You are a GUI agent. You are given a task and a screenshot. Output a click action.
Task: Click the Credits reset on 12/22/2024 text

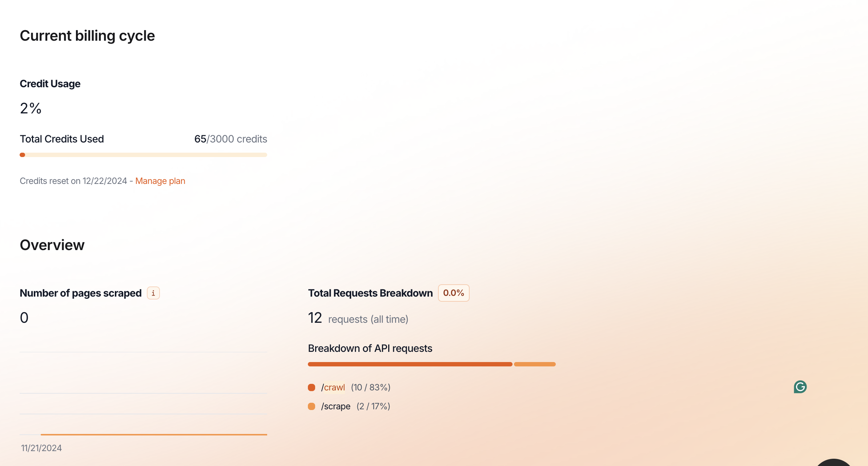tap(73, 181)
